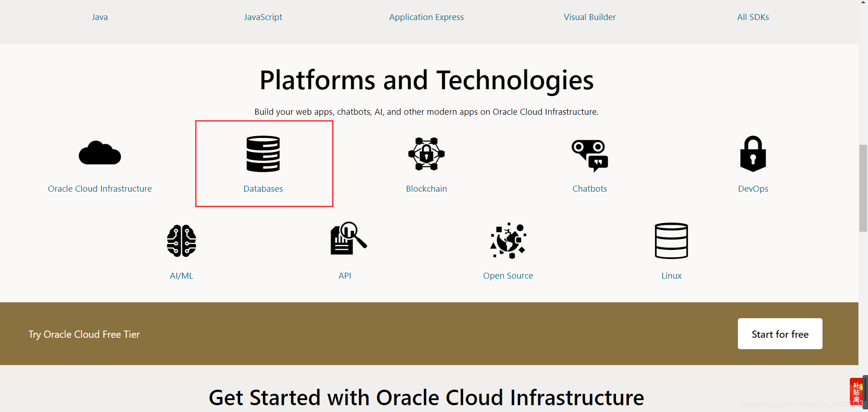Click the Linux database-stack icon

click(x=671, y=241)
